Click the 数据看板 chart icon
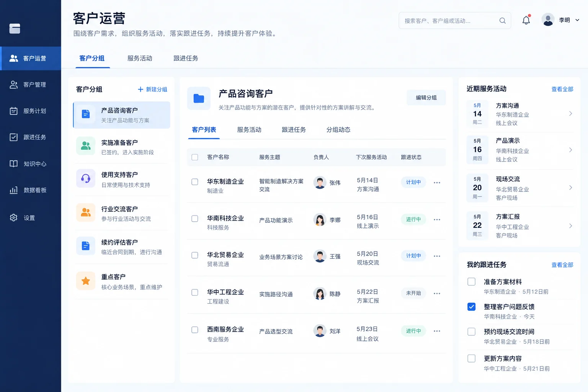Screen dimensions: 588x392 pyautogui.click(x=14, y=190)
